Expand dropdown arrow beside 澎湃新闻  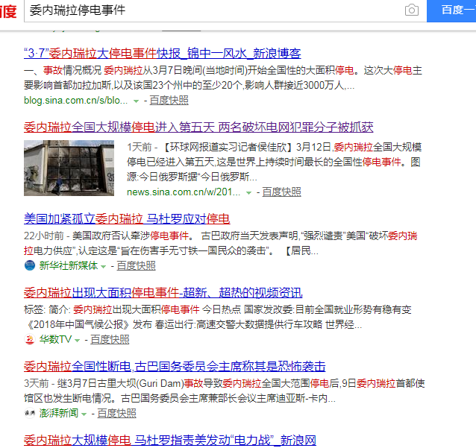tap(84, 414)
